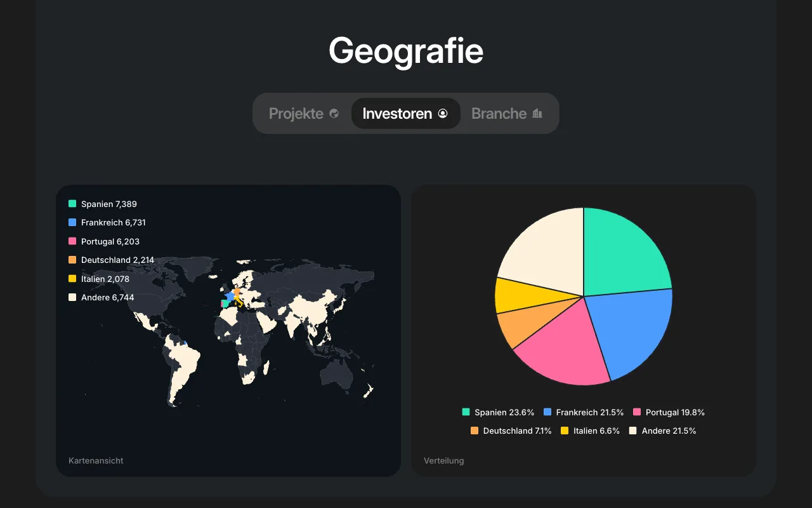Click the "Italien 2,078" map legend text
The image size is (812, 508).
pyautogui.click(x=105, y=278)
